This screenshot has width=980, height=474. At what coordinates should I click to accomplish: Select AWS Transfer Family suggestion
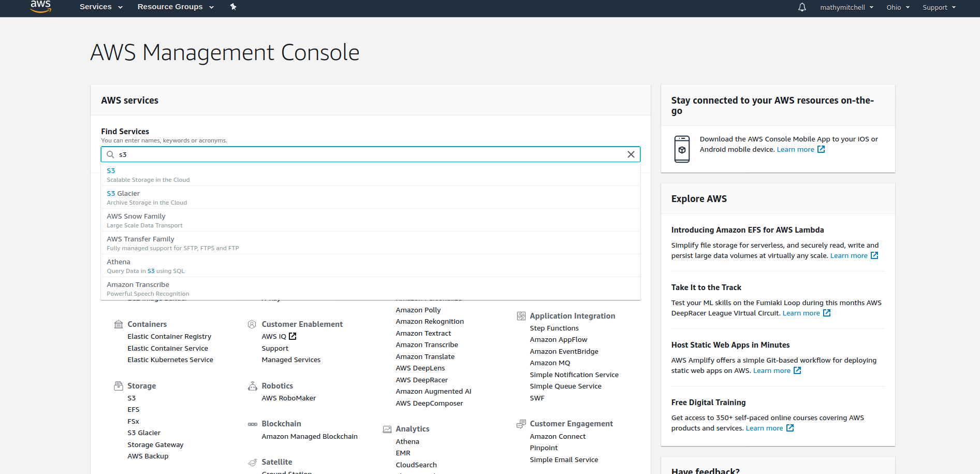tap(140, 239)
